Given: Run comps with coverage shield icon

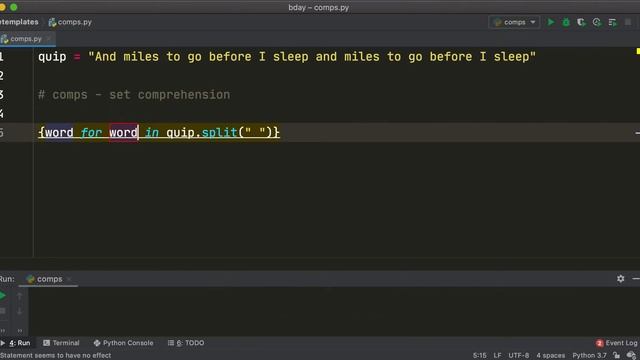Looking at the screenshot, I should [x=581, y=22].
